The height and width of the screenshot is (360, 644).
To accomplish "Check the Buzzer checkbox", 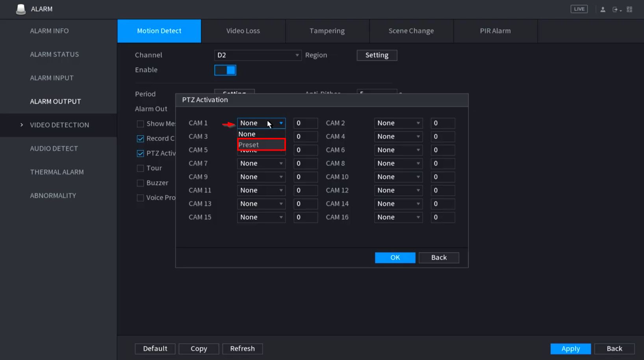I will pos(140,183).
